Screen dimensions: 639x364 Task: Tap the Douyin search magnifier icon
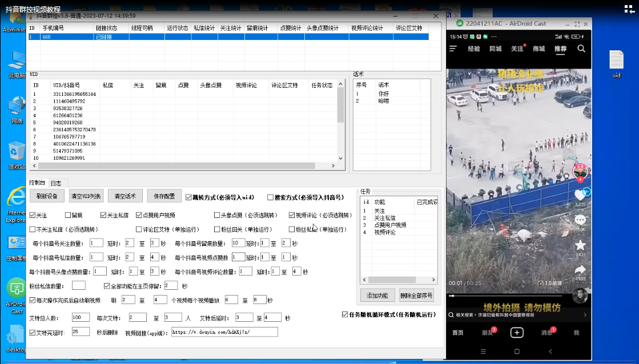[581, 49]
